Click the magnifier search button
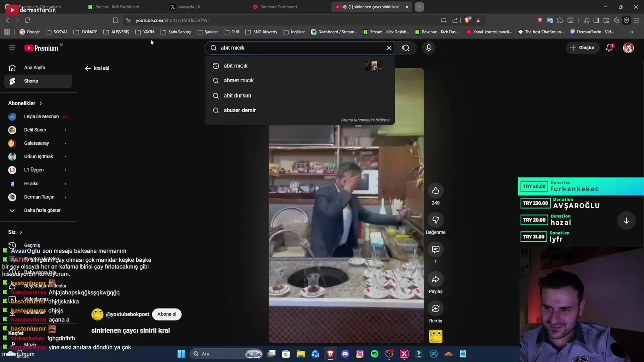644x362 pixels. [406, 48]
